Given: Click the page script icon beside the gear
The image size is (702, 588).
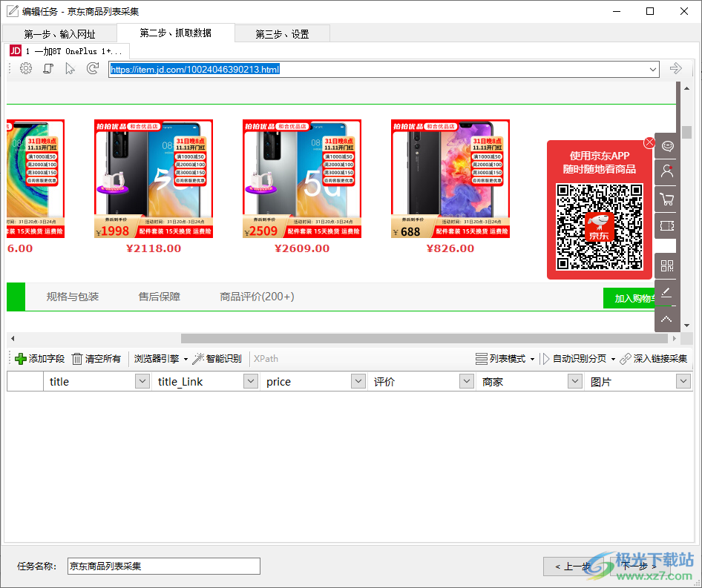Looking at the screenshot, I should click(48, 68).
